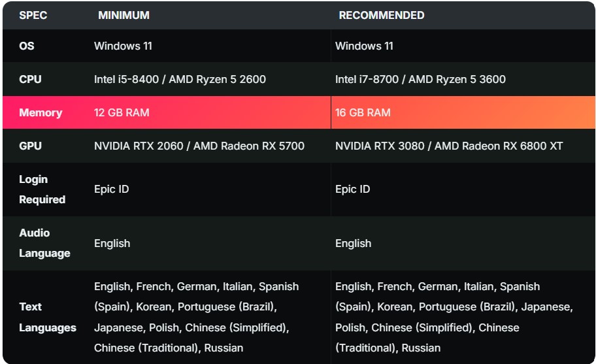The image size is (596, 364).
Task: Select the CPU row label
Action: (x=30, y=79)
